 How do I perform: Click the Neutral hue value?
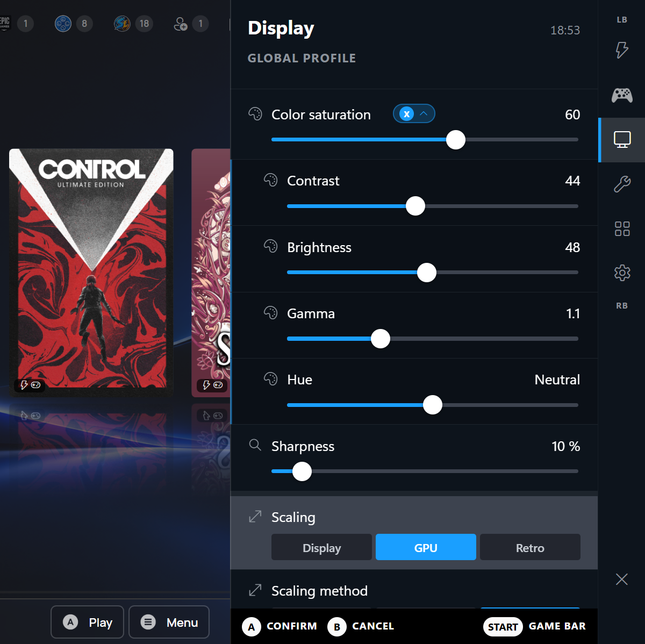(557, 380)
